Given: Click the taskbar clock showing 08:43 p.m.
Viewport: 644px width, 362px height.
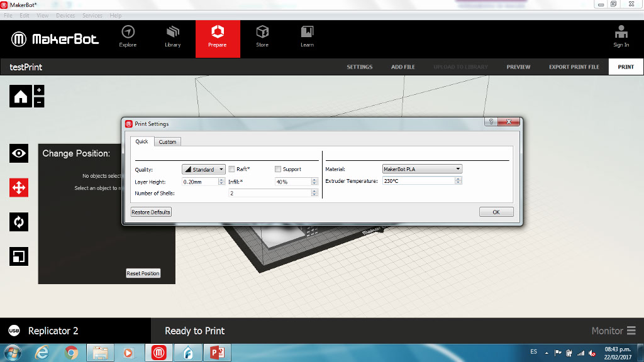Looking at the screenshot, I should 618,349.
